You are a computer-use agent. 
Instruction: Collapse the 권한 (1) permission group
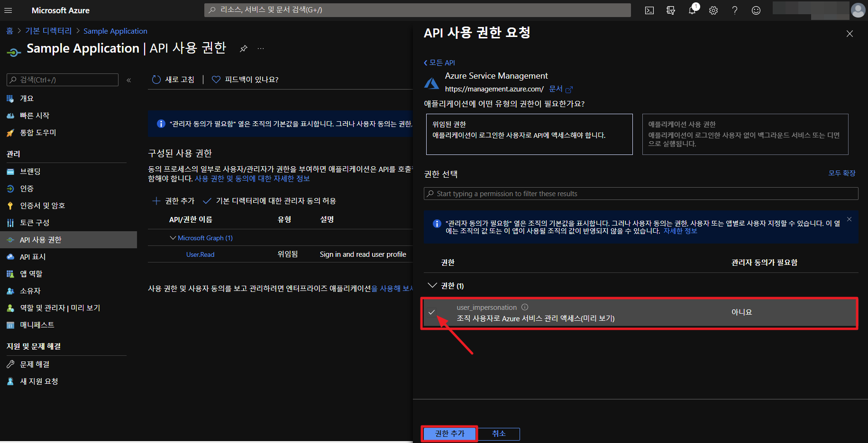point(432,285)
